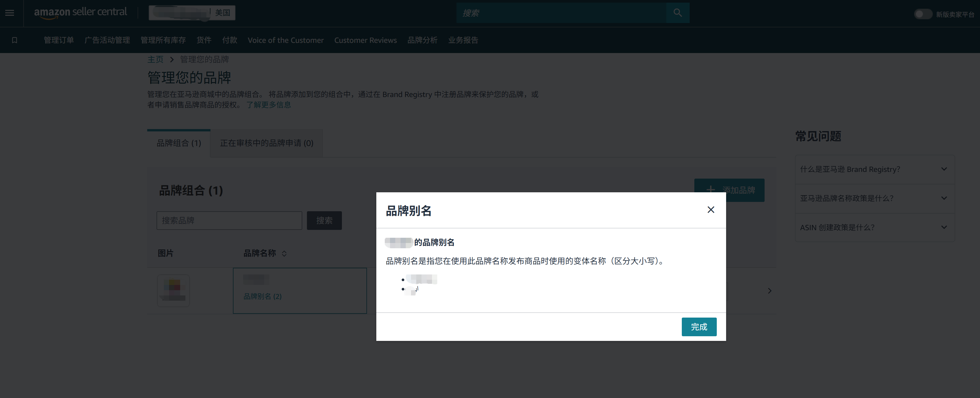Viewport: 980px width, 398px height.
Task: Close the 品牌别名 dialog with X icon
Action: [x=711, y=210]
